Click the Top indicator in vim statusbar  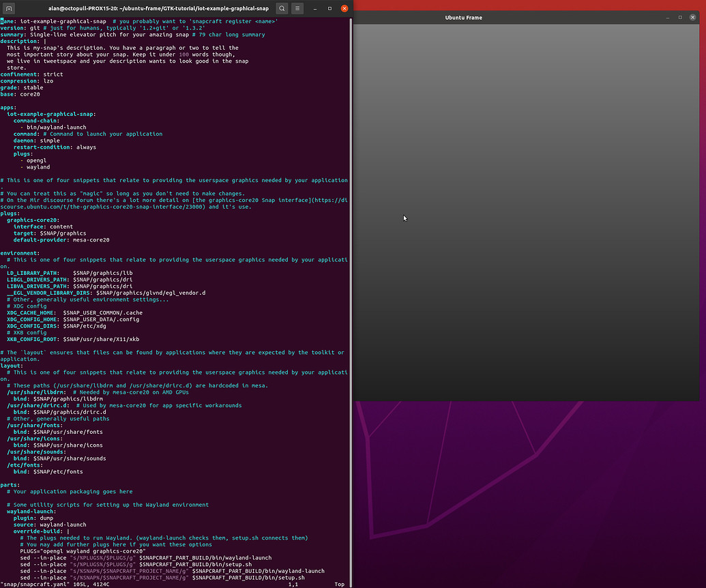339,584
